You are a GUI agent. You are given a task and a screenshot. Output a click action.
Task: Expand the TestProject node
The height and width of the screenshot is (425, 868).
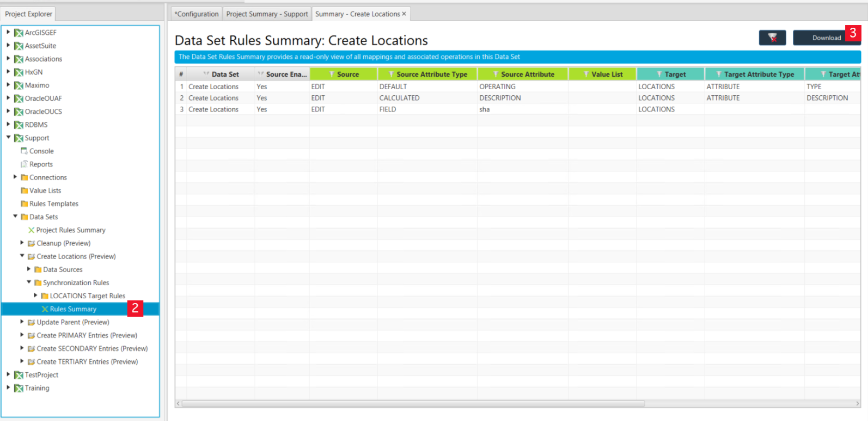coord(8,374)
